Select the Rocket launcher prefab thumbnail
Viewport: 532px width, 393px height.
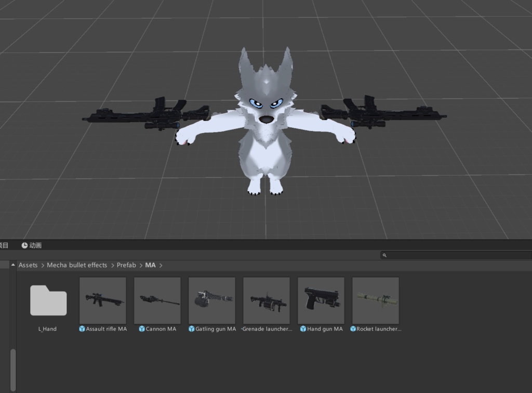tap(376, 300)
